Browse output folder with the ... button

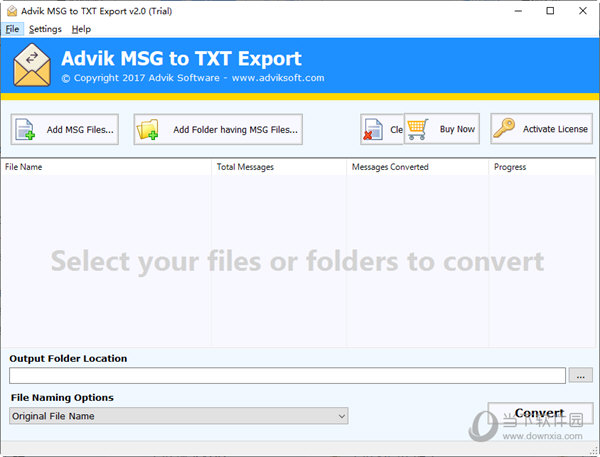[x=580, y=375]
